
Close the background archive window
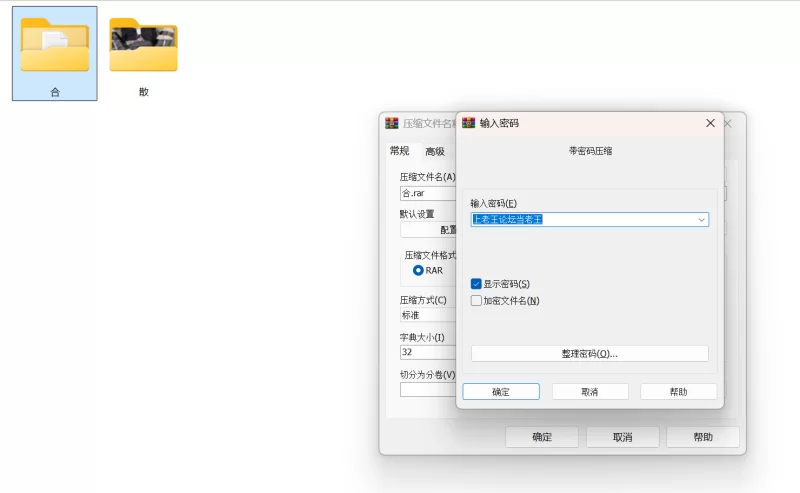click(729, 124)
